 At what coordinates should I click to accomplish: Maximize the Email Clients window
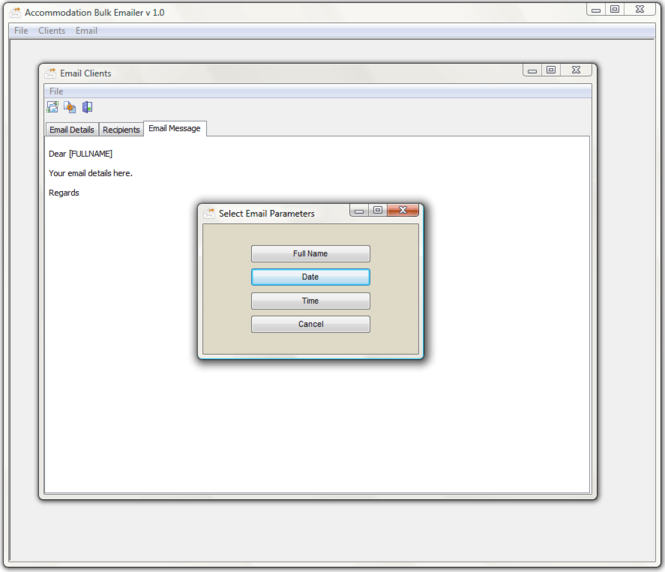551,70
